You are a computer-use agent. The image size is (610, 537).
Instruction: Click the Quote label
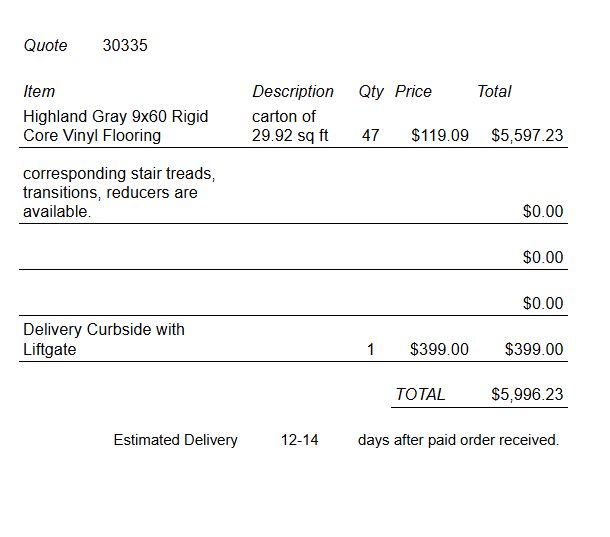[46, 46]
